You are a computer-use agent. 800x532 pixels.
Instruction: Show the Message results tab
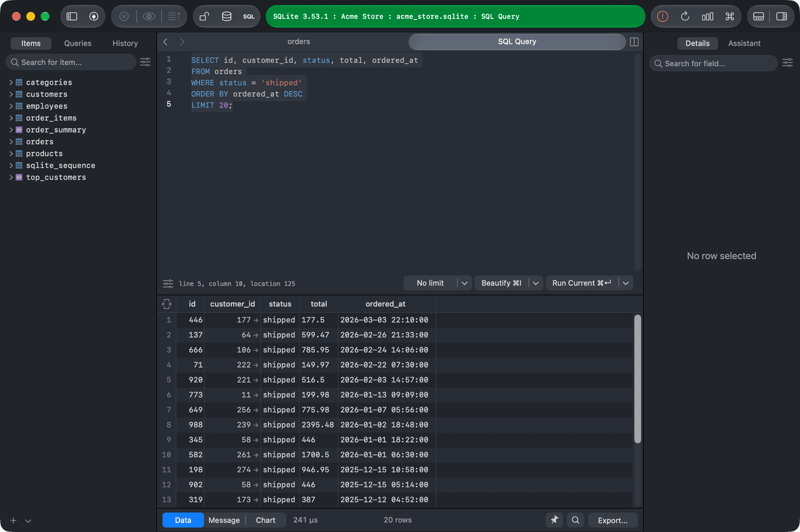(224, 520)
